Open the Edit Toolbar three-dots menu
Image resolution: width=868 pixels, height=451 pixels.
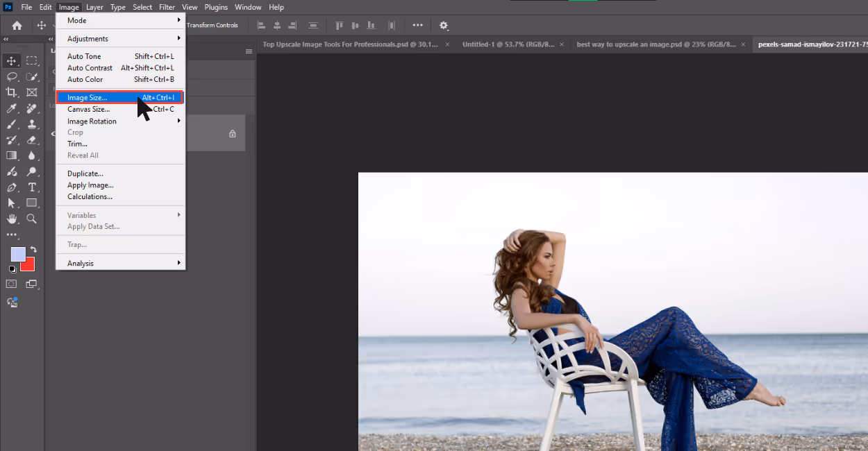(12, 235)
